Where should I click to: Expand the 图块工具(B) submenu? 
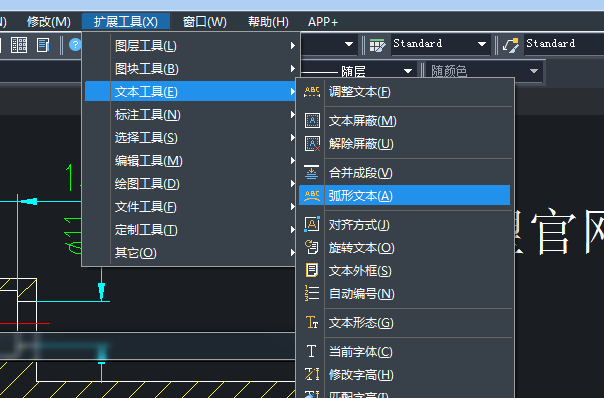point(191,69)
